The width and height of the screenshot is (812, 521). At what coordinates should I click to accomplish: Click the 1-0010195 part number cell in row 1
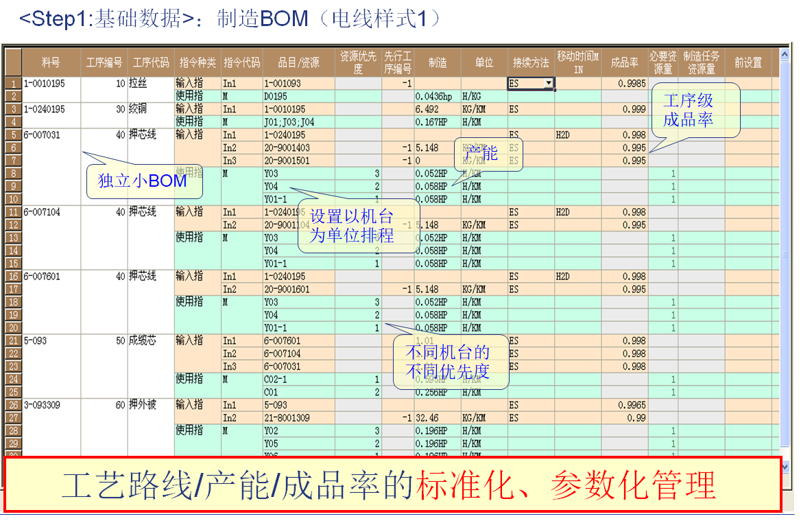[51, 84]
